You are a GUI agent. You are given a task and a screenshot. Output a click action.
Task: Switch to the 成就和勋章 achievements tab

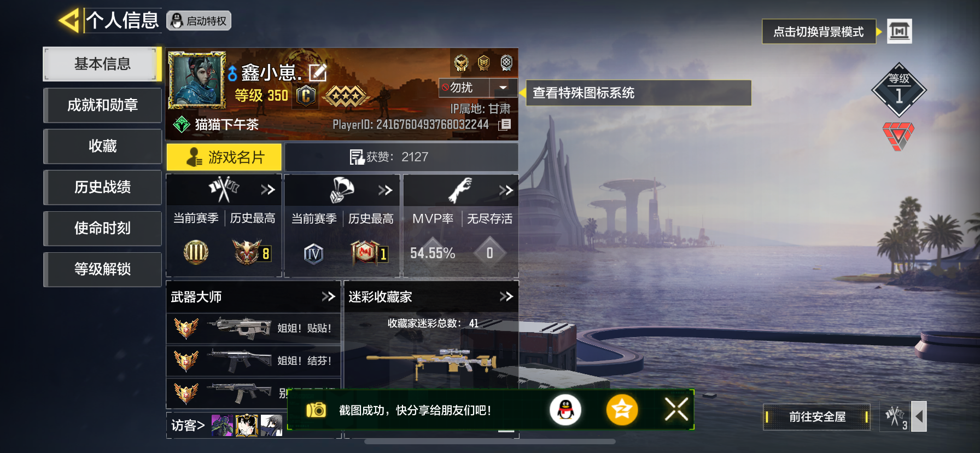pyautogui.click(x=102, y=105)
